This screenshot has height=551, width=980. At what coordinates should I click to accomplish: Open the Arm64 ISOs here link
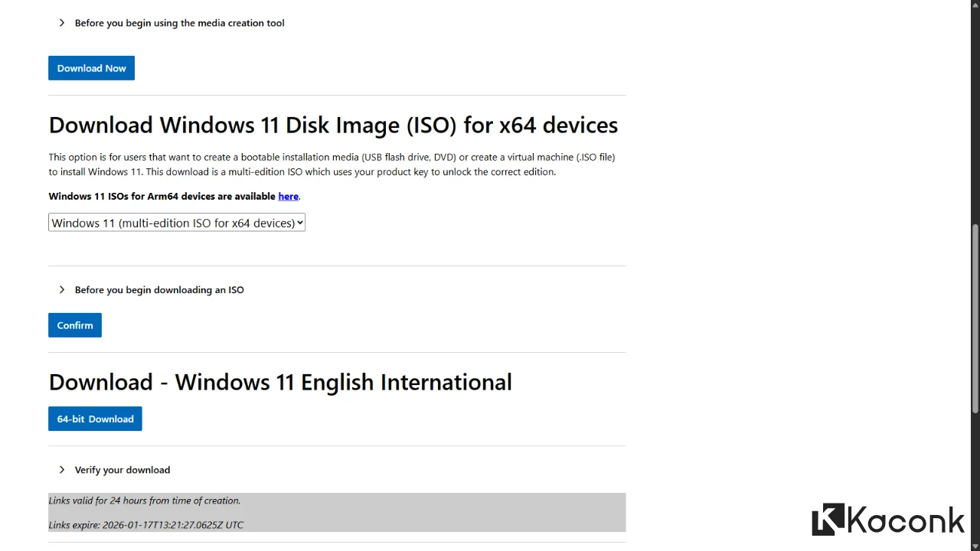click(288, 196)
